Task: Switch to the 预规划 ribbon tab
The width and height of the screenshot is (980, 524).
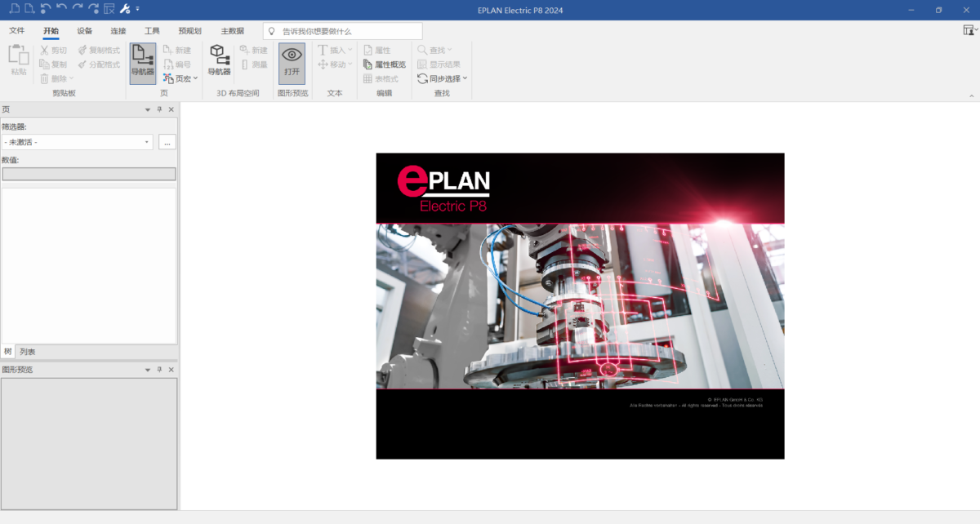Action: point(189,31)
